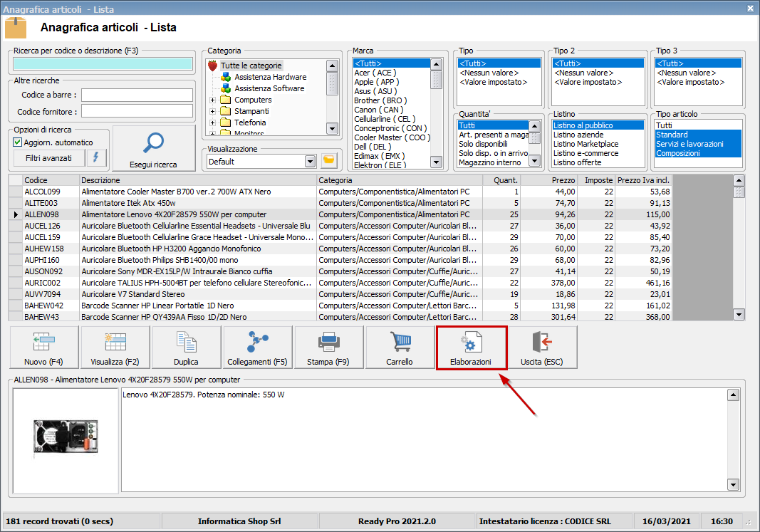Open Visualizza (F2) article view

pos(115,348)
